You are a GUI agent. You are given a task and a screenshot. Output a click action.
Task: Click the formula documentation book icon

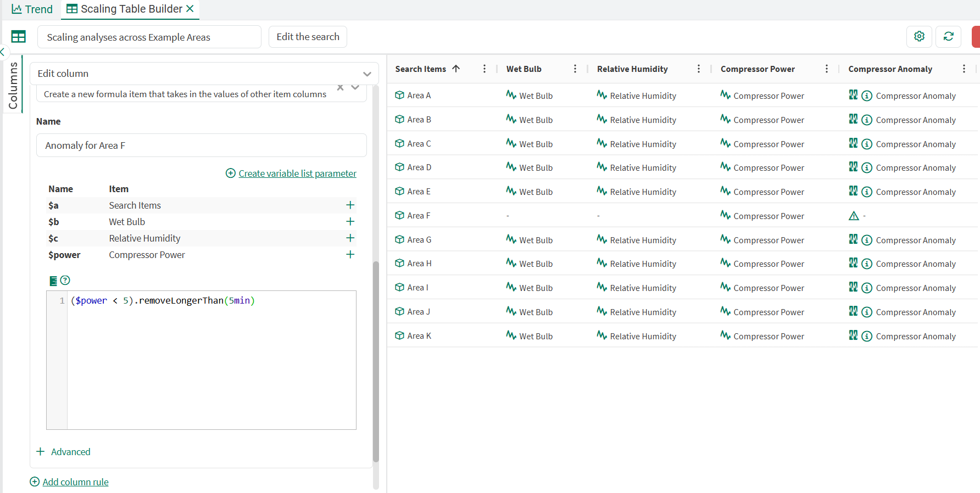pos(53,281)
